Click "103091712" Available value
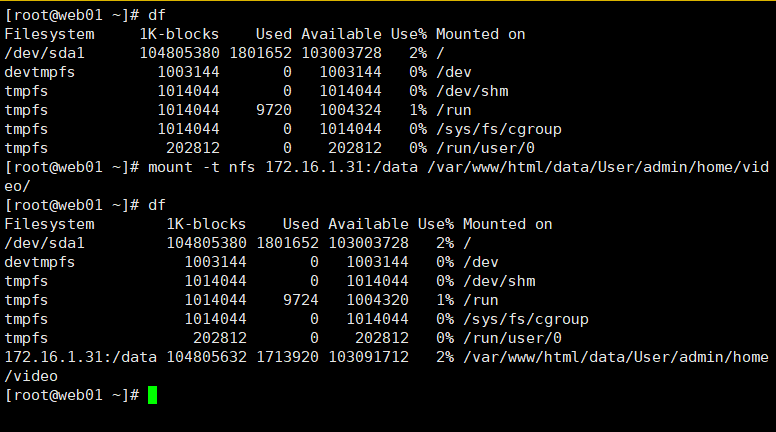Screen dimensions: 776x432 pyautogui.click(x=369, y=357)
